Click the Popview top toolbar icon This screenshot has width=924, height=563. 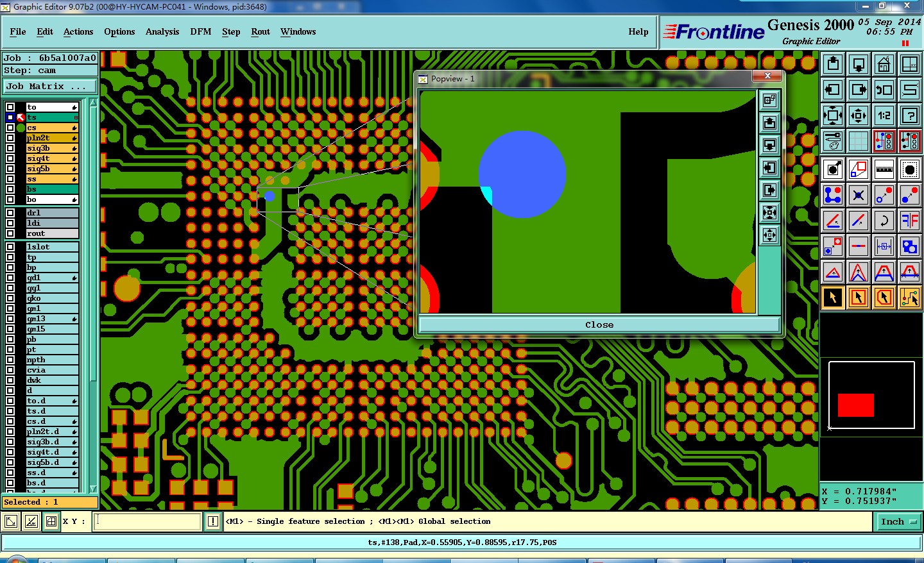(769, 100)
